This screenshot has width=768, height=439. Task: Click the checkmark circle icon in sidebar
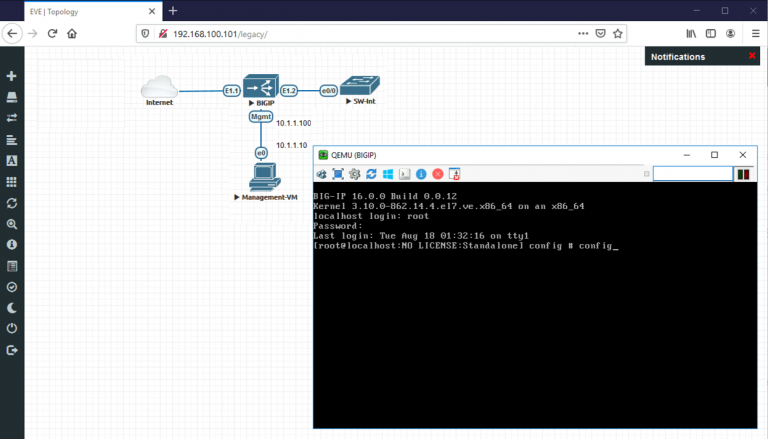click(12, 287)
